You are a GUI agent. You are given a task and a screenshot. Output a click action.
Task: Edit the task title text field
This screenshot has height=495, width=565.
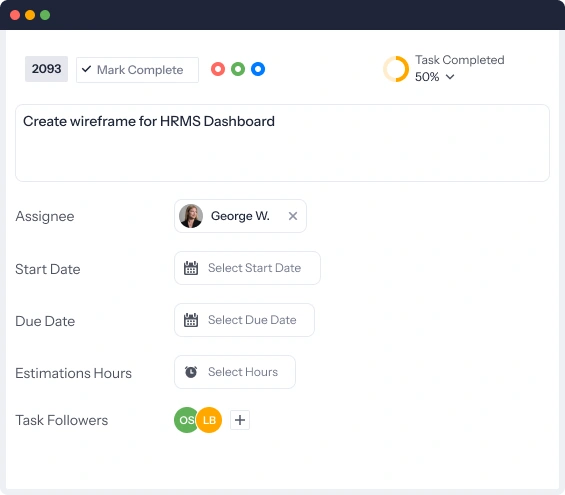coord(282,143)
